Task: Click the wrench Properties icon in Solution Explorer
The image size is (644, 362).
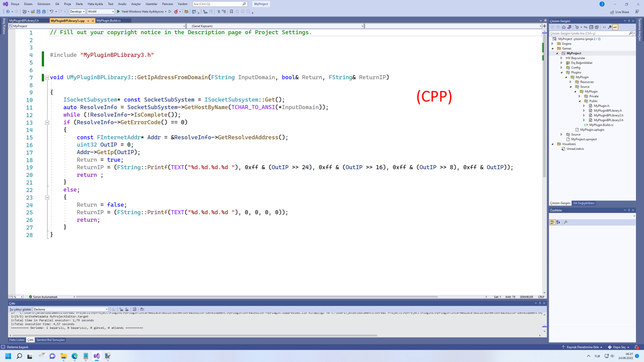Action: coord(609,27)
